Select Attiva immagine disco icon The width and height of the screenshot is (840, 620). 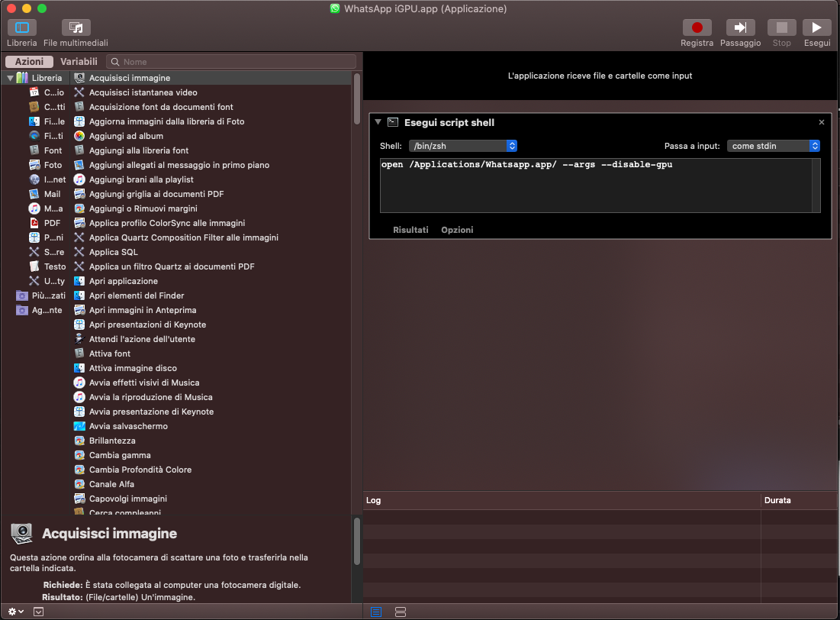tap(79, 367)
